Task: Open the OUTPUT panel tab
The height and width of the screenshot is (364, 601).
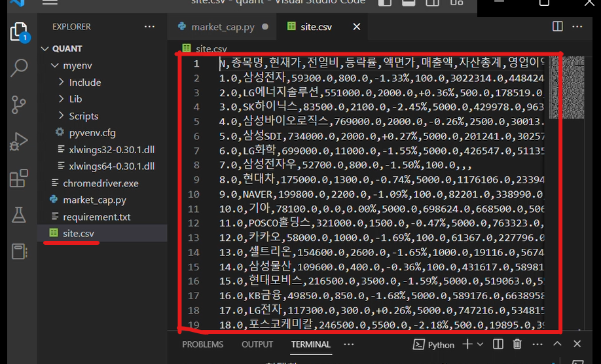Action: [257, 344]
